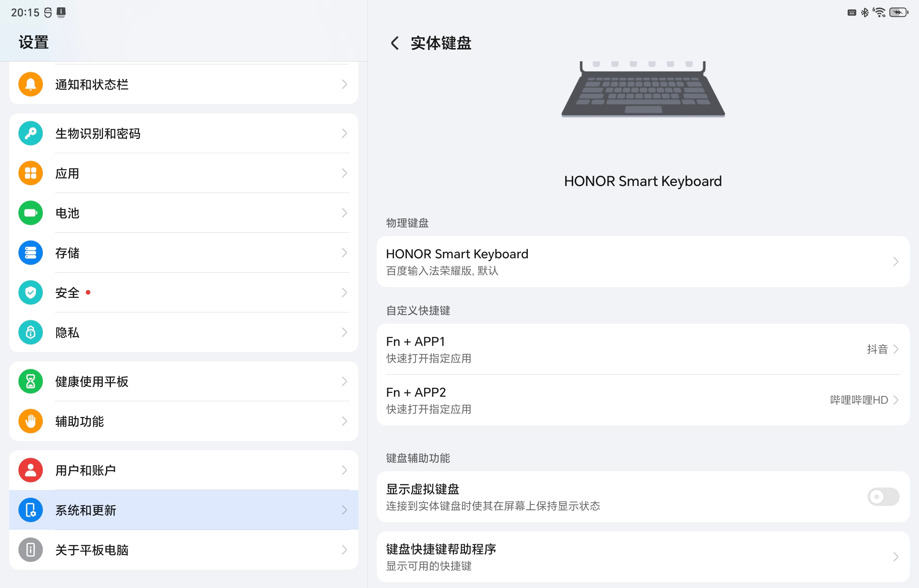Tap the 设置 title in the left pane
919x588 pixels.
tap(34, 42)
